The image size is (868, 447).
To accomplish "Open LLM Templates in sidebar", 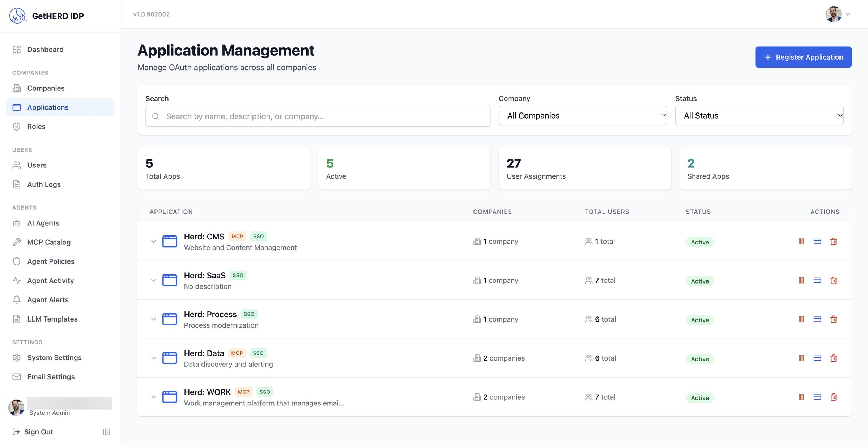I will click(x=60, y=319).
